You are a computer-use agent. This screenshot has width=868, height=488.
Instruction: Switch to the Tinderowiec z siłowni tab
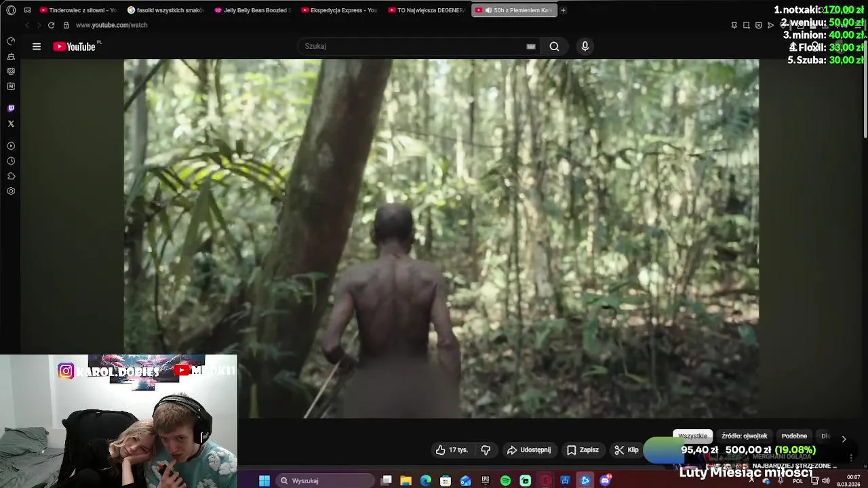(78, 10)
